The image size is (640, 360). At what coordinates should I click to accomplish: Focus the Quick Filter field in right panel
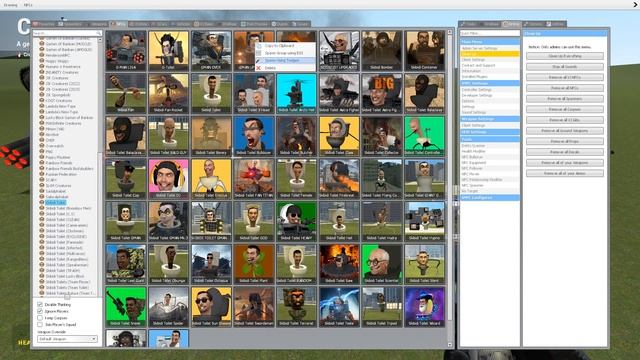pos(490,33)
